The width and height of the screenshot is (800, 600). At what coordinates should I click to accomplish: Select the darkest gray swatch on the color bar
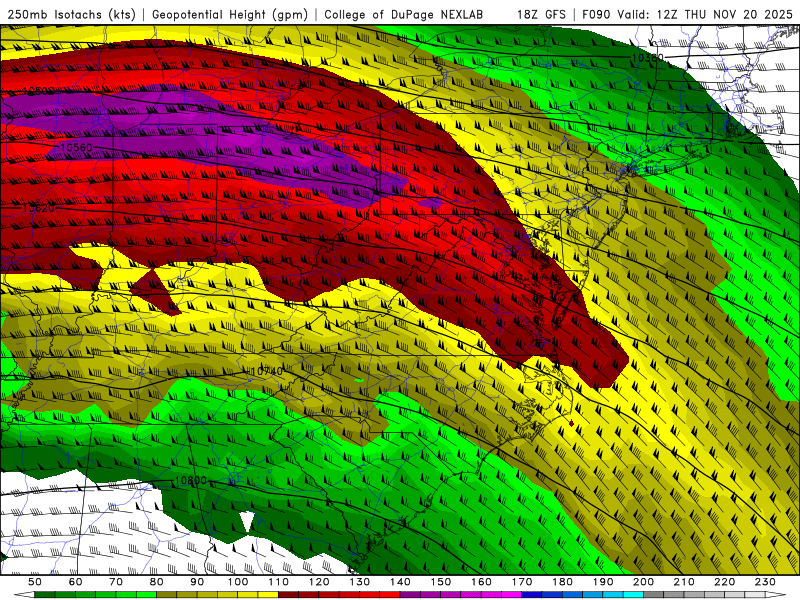[x=654, y=595]
